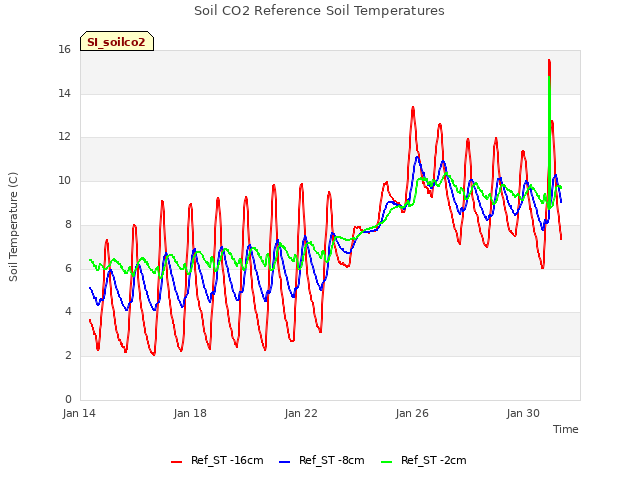Click the 14 y-axis tick label
This screenshot has height=480, width=640.
(x=64, y=93)
